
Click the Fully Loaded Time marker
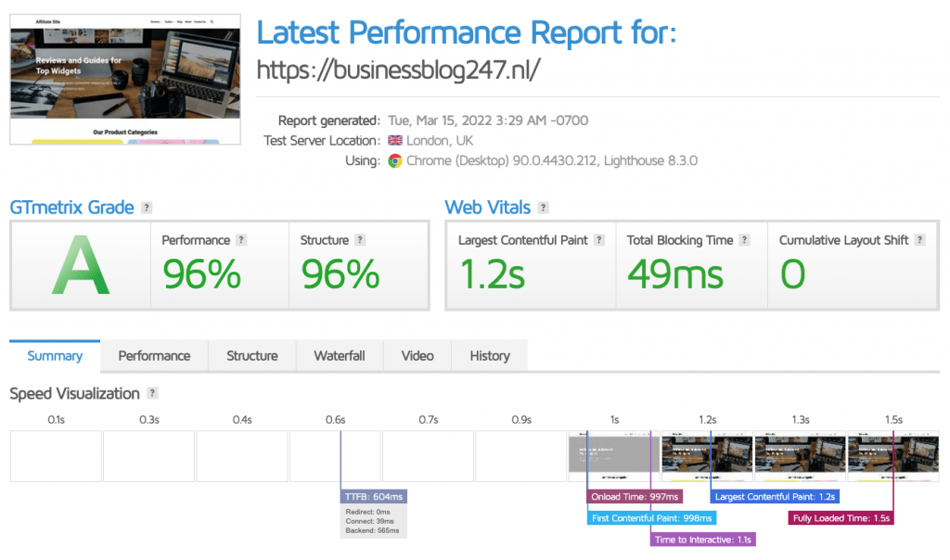pyautogui.click(x=840, y=517)
